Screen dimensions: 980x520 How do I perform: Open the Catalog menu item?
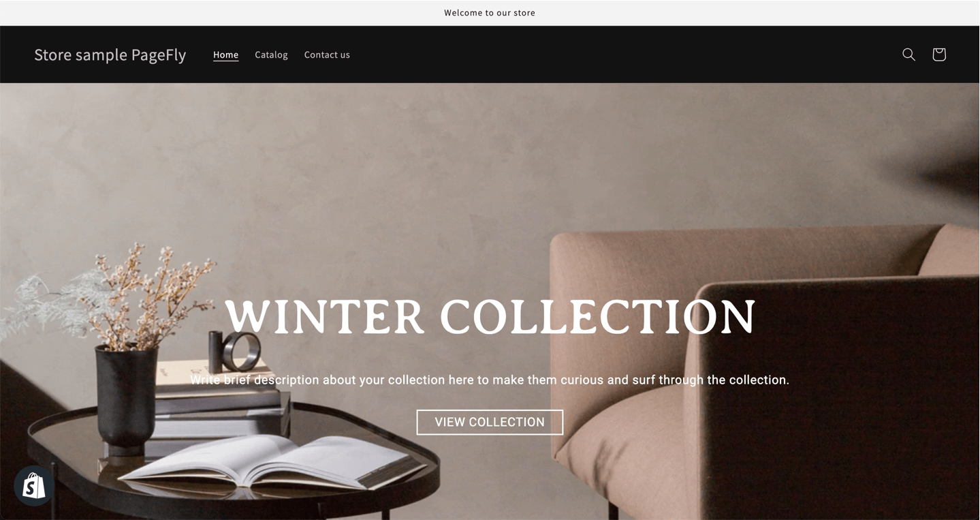point(271,55)
